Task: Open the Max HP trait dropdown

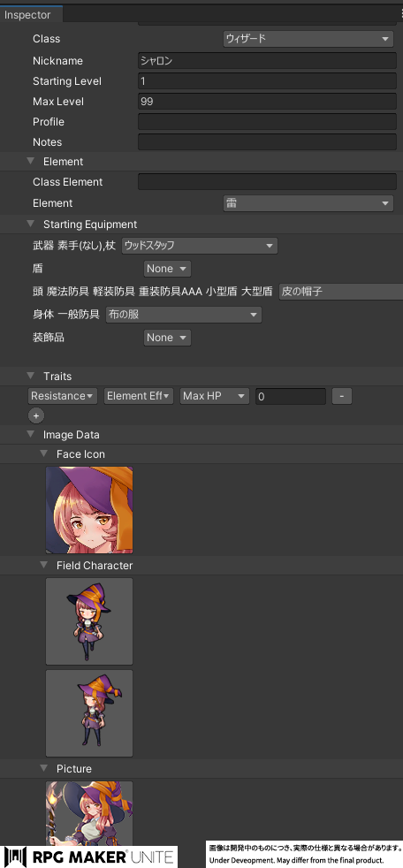Action: [215, 396]
